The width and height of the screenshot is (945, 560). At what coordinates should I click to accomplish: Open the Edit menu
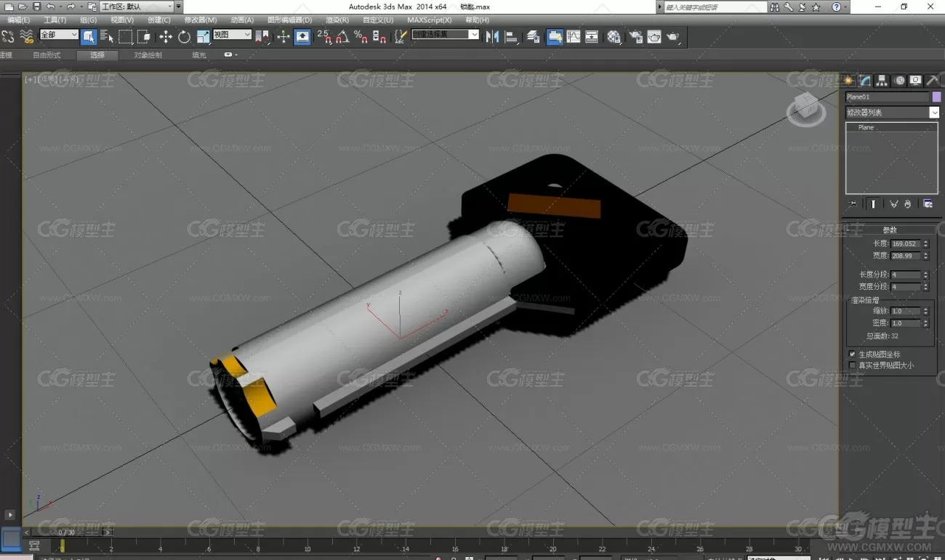click(19, 20)
